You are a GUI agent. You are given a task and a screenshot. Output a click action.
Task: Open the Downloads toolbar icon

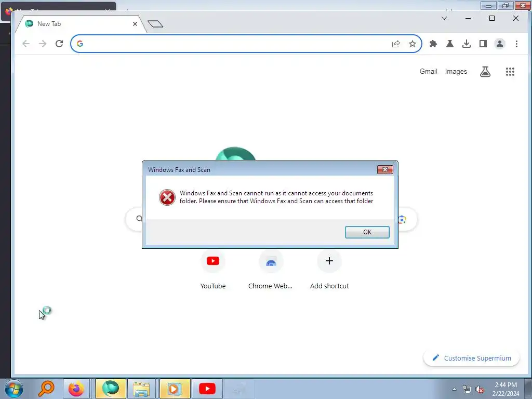pos(467,44)
